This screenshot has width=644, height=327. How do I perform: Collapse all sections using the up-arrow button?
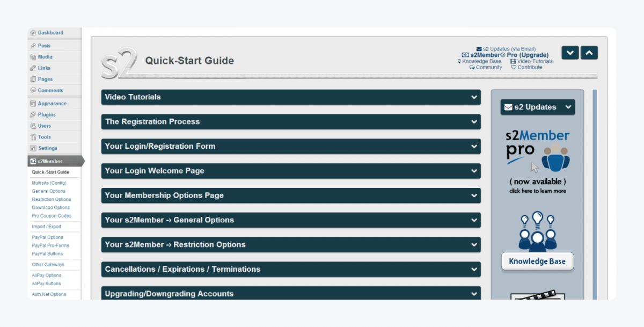coord(588,52)
